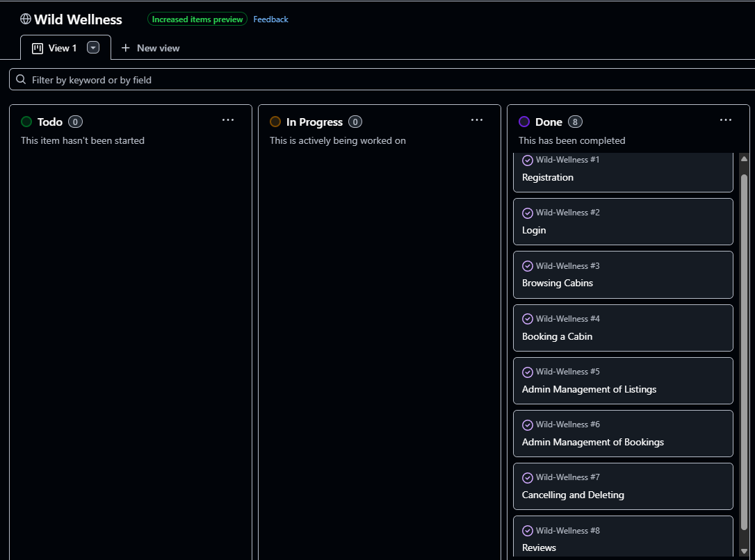The width and height of the screenshot is (755, 560).
Task: Click the completed check icon on Wild-Wellness #3
Action: (528, 266)
